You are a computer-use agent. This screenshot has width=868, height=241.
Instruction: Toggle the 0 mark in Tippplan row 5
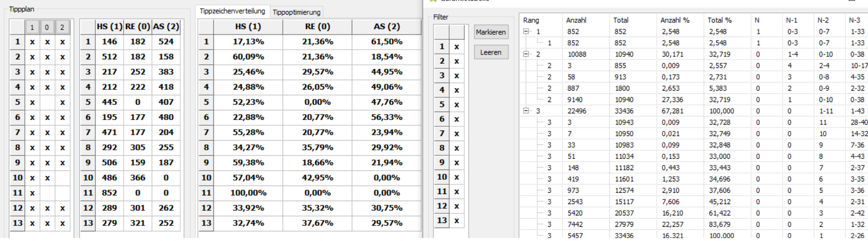[x=47, y=102]
